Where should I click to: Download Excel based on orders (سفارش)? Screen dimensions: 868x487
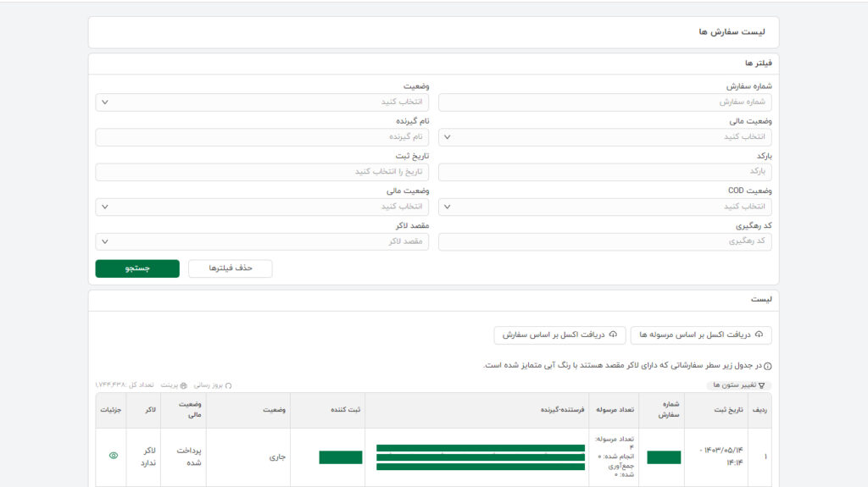559,335
